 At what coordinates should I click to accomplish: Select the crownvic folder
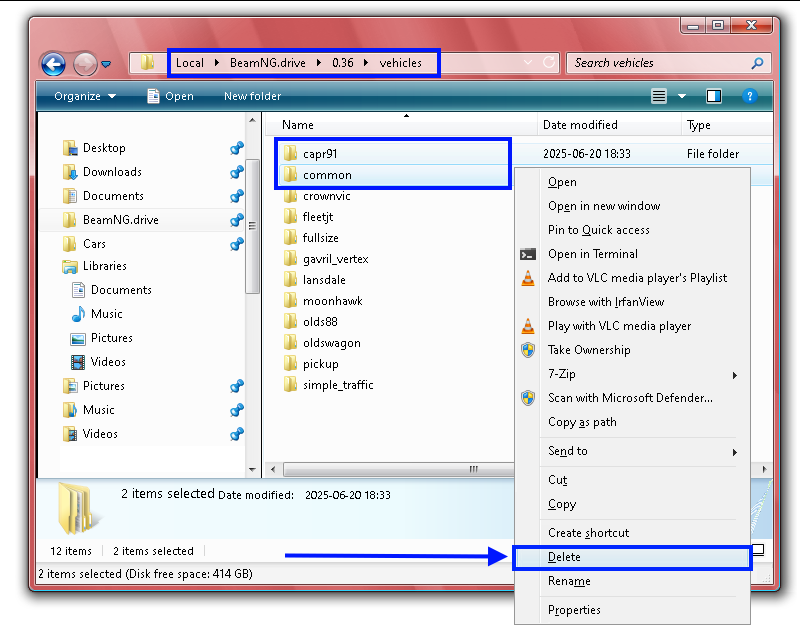coord(327,196)
